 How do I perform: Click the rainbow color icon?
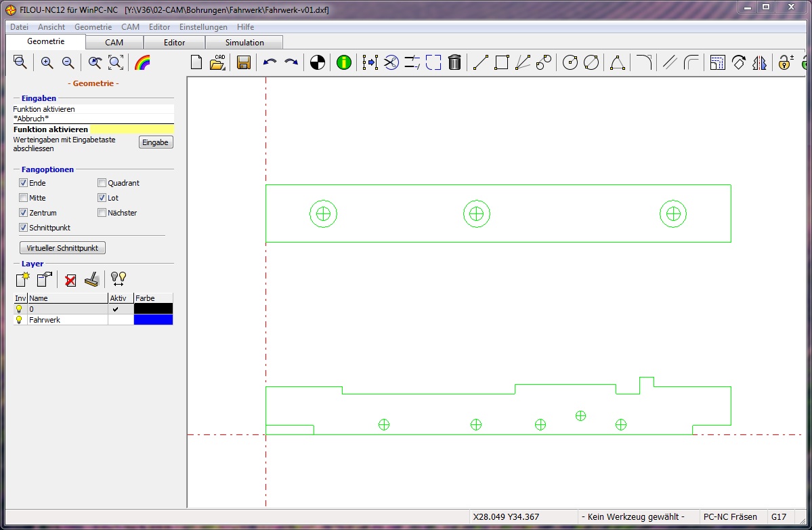[x=142, y=62]
